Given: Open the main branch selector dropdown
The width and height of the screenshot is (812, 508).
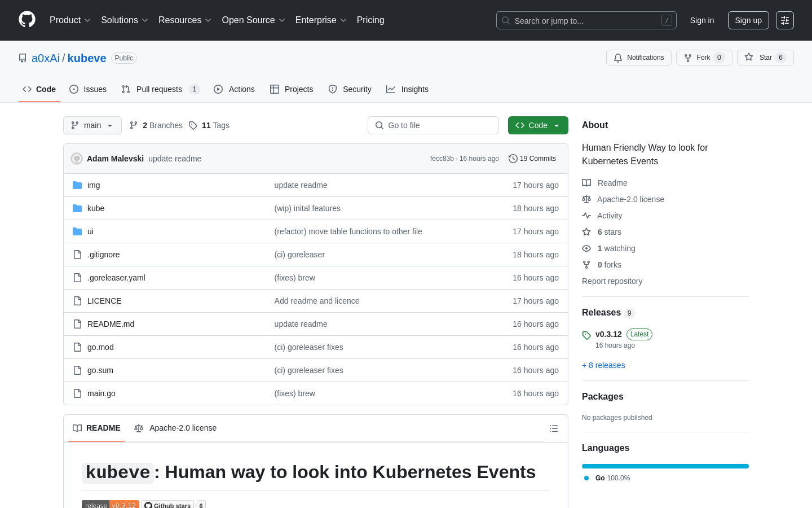Looking at the screenshot, I should point(92,125).
